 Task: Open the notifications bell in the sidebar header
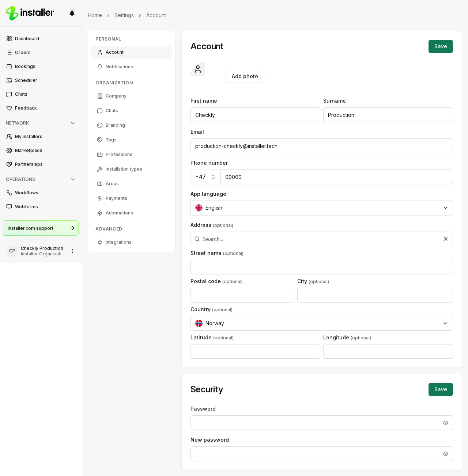[72, 13]
